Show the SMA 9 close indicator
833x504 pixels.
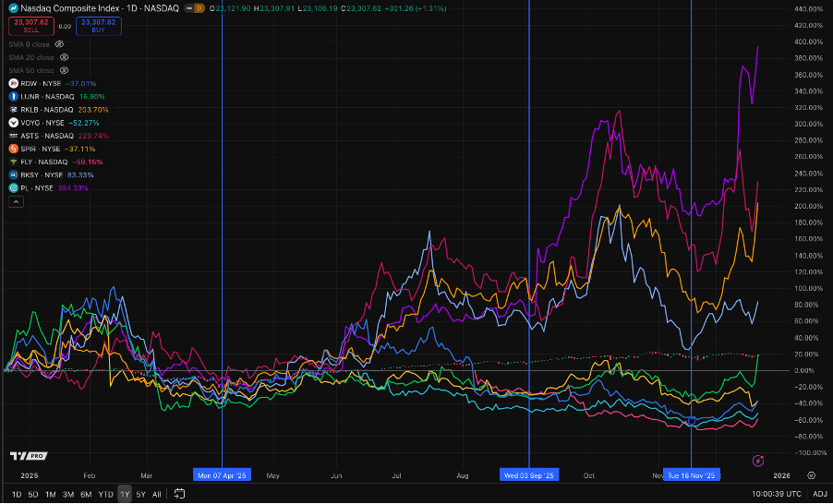tap(60, 43)
